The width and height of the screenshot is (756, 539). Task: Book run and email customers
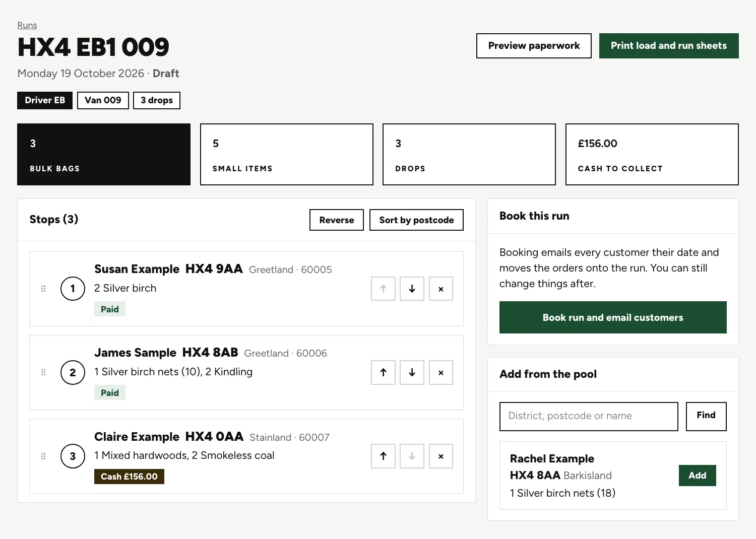pyautogui.click(x=613, y=317)
